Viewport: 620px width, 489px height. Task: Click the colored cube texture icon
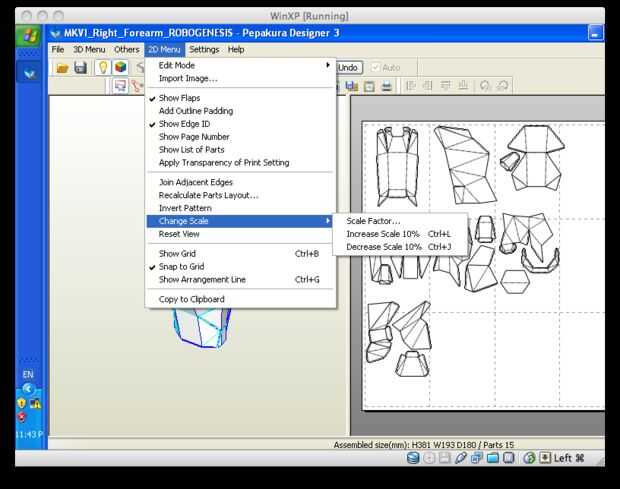(121, 68)
